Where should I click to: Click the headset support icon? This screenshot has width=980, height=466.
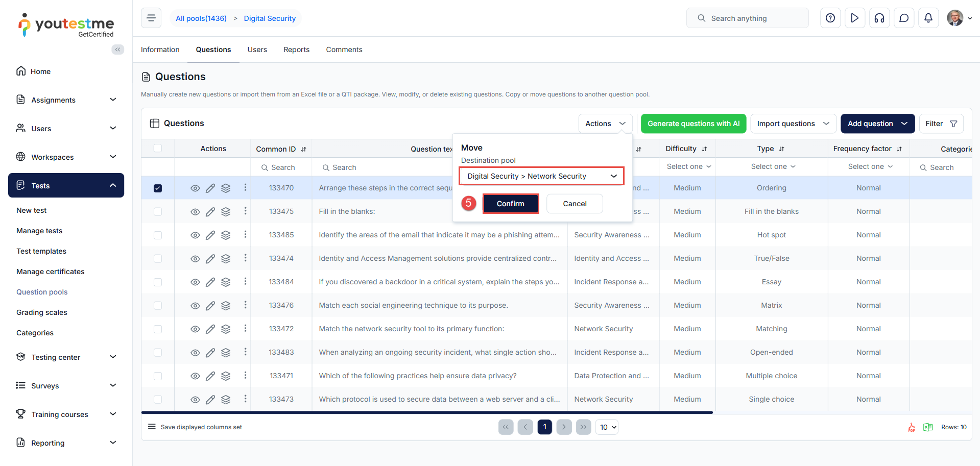879,18
